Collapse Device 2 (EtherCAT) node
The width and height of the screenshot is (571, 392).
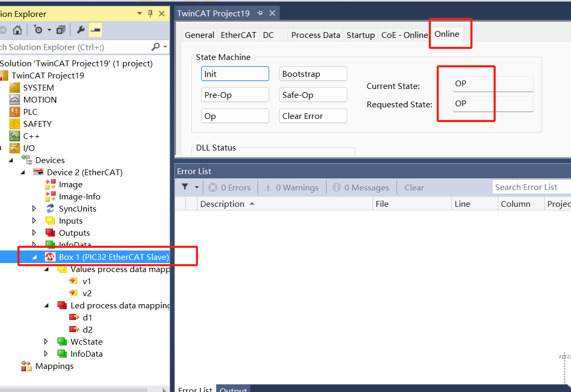coord(23,172)
